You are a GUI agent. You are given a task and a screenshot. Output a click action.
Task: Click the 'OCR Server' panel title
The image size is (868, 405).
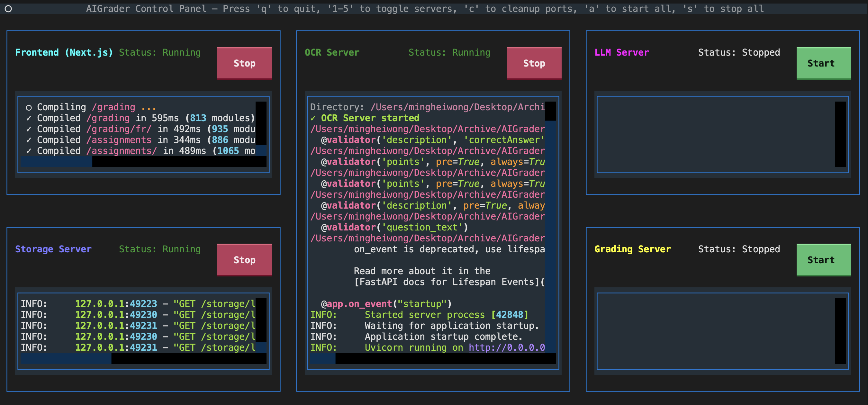tap(332, 52)
